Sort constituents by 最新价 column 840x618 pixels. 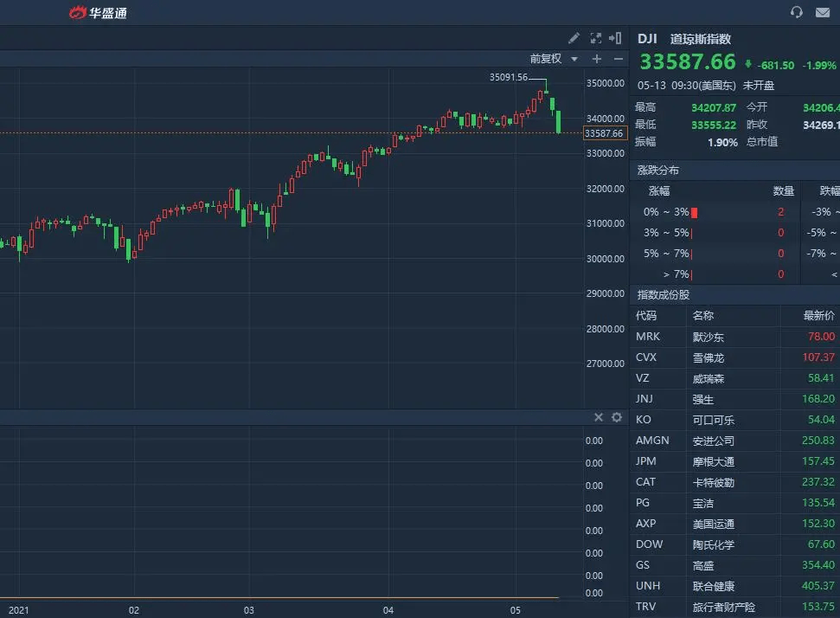[818, 316]
